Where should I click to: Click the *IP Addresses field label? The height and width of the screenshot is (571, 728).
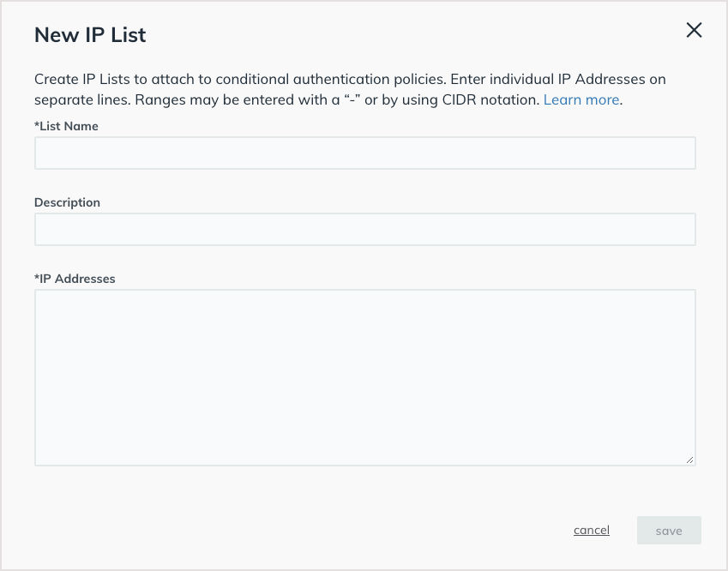click(x=76, y=279)
